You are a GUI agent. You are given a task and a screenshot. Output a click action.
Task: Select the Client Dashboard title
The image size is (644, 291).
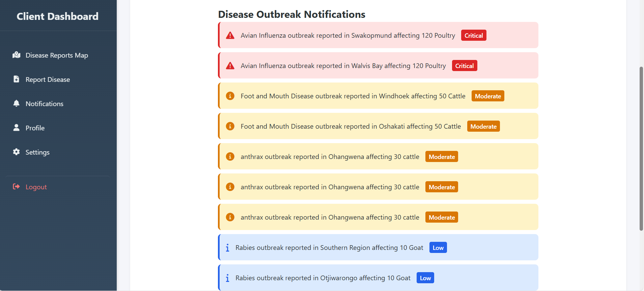(58, 16)
